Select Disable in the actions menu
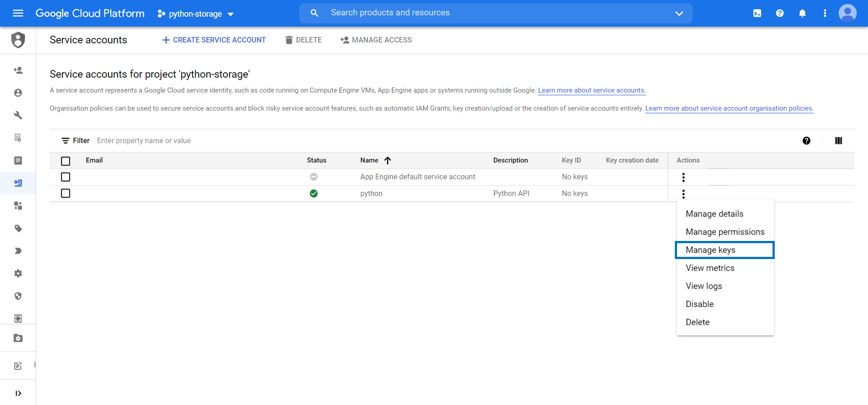Image resolution: width=868 pixels, height=405 pixels. (x=699, y=304)
